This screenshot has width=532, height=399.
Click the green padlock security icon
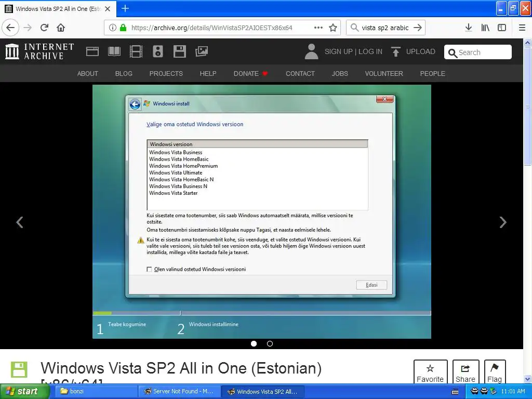click(x=123, y=28)
